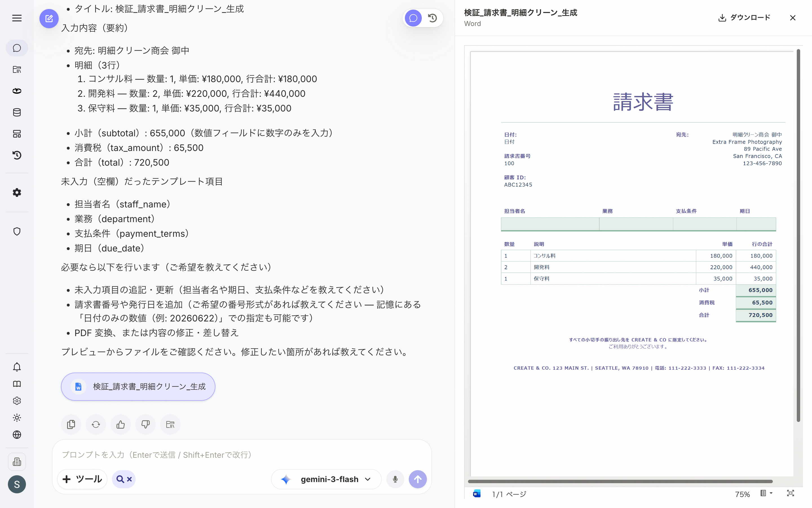Switch to chat view bubble toggle
The image size is (812, 508).
[x=413, y=18]
